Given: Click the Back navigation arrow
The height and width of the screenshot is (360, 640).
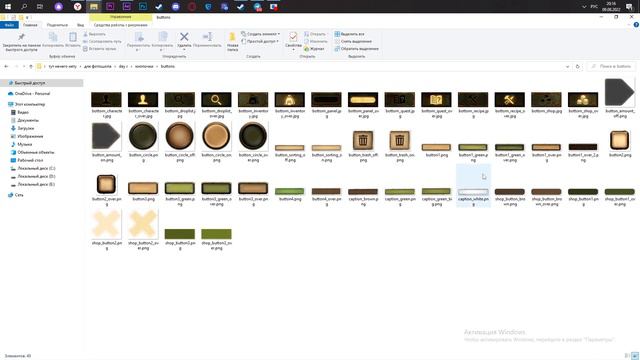Looking at the screenshot, I should (6, 66).
